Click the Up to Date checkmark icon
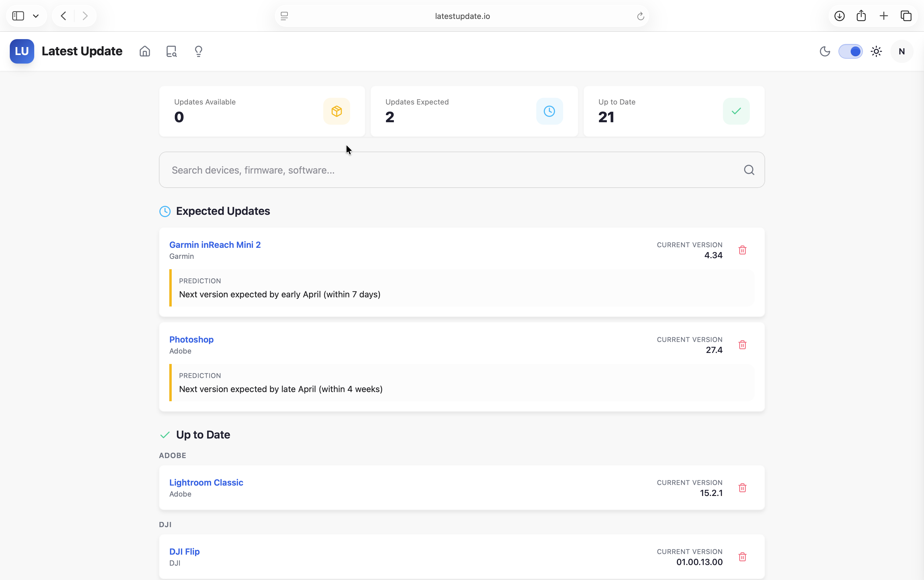 tap(736, 111)
